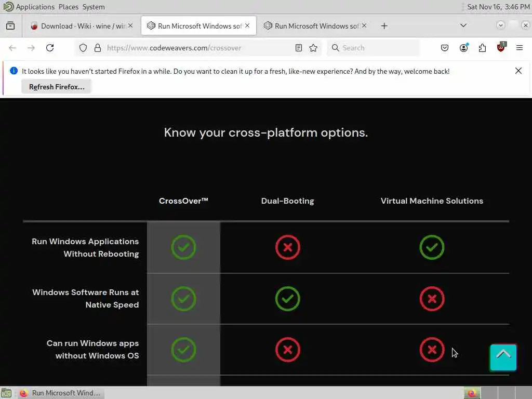Open the tracking protection shield icon
The height and width of the screenshot is (399, 532).
pyautogui.click(x=83, y=48)
